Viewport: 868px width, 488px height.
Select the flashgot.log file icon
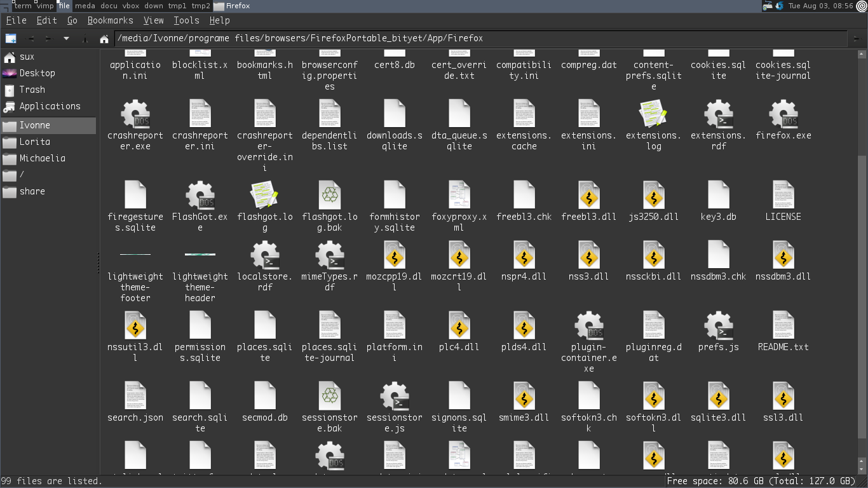265,195
